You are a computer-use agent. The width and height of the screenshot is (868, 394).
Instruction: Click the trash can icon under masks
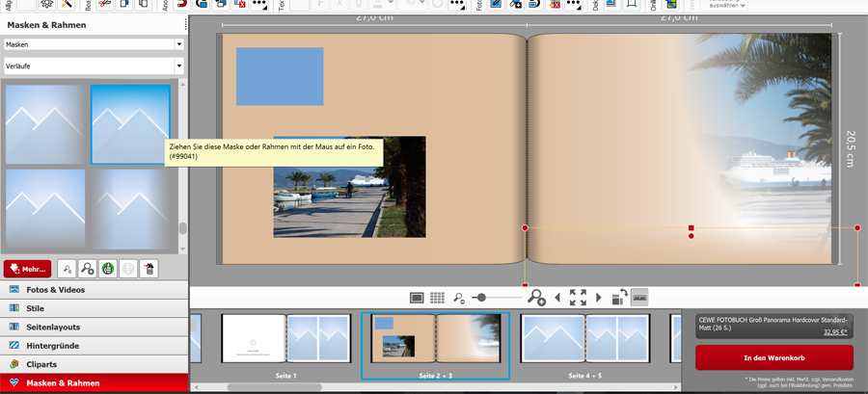[x=149, y=269]
